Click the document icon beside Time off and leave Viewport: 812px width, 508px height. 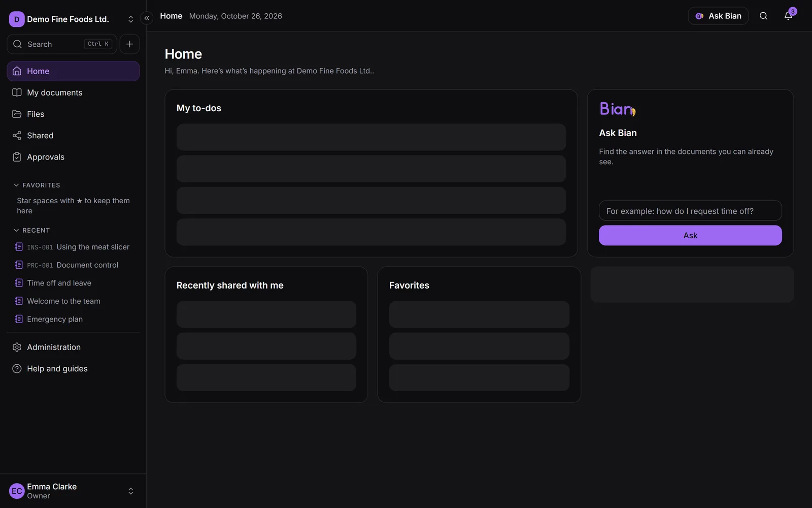(19, 283)
